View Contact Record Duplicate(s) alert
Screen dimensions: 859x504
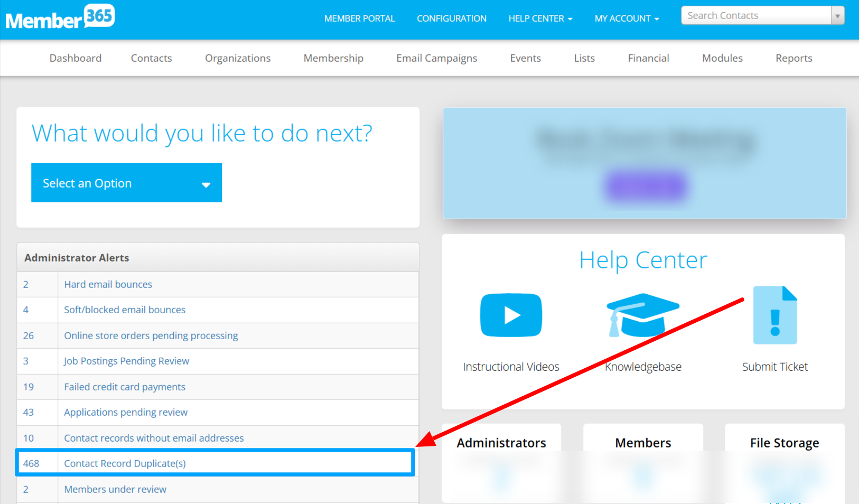coord(125,463)
